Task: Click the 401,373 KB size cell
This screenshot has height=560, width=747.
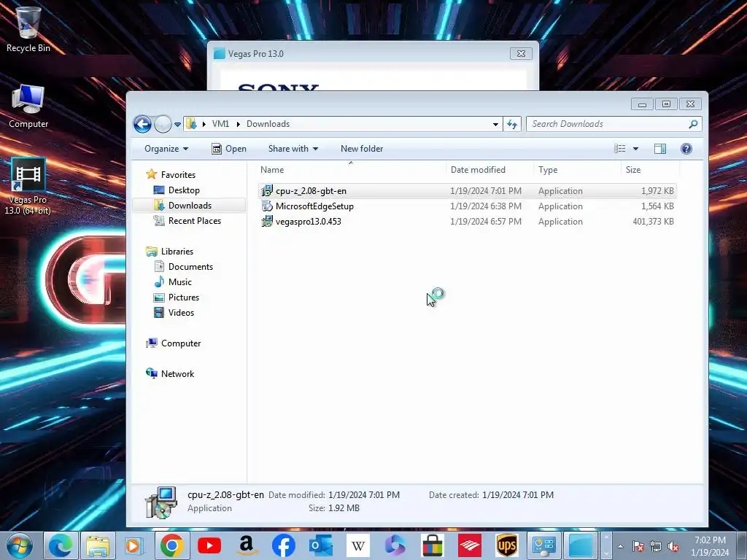Action: click(653, 222)
